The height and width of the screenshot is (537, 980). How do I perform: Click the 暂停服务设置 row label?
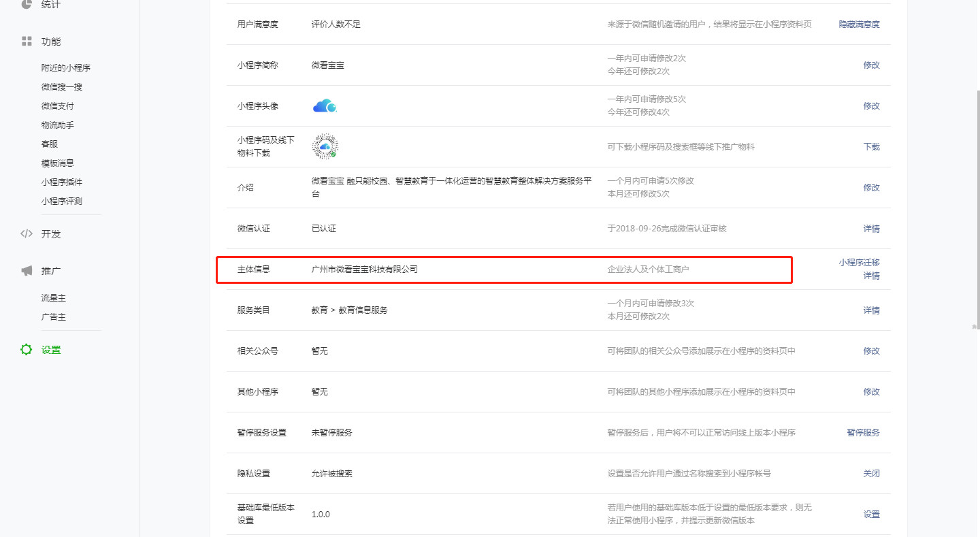pos(262,433)
